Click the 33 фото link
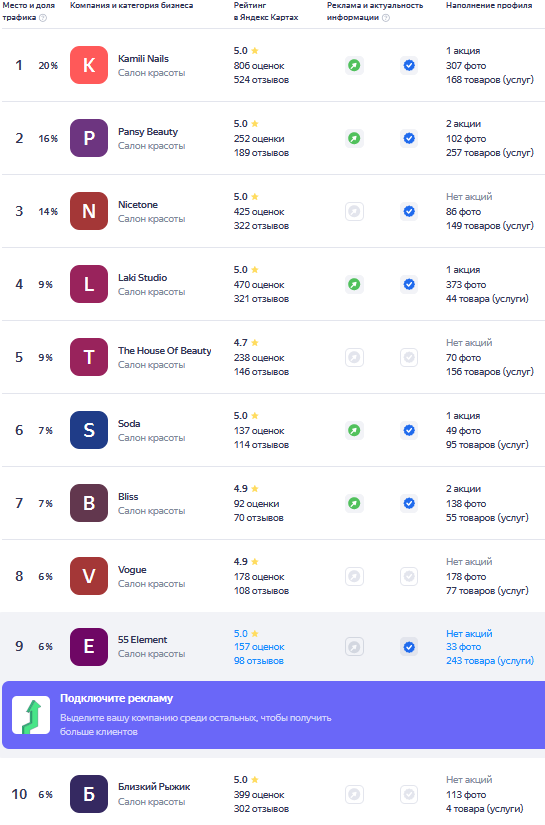Viewport: 545px width, 825px height. [x=463, y=647]
